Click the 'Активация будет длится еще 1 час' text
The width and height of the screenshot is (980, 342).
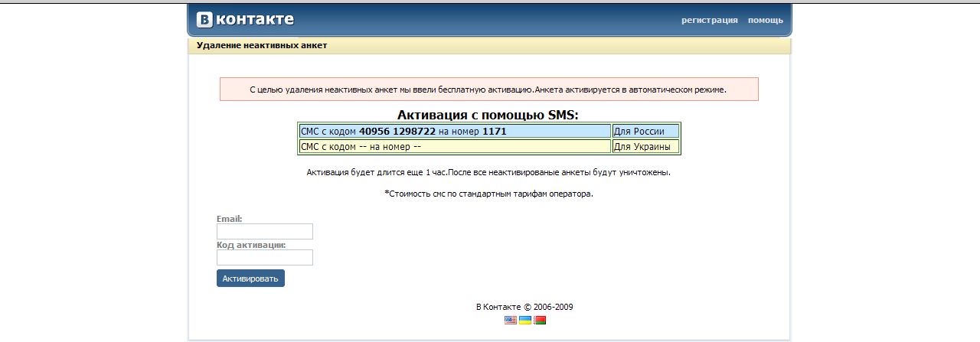488,172
